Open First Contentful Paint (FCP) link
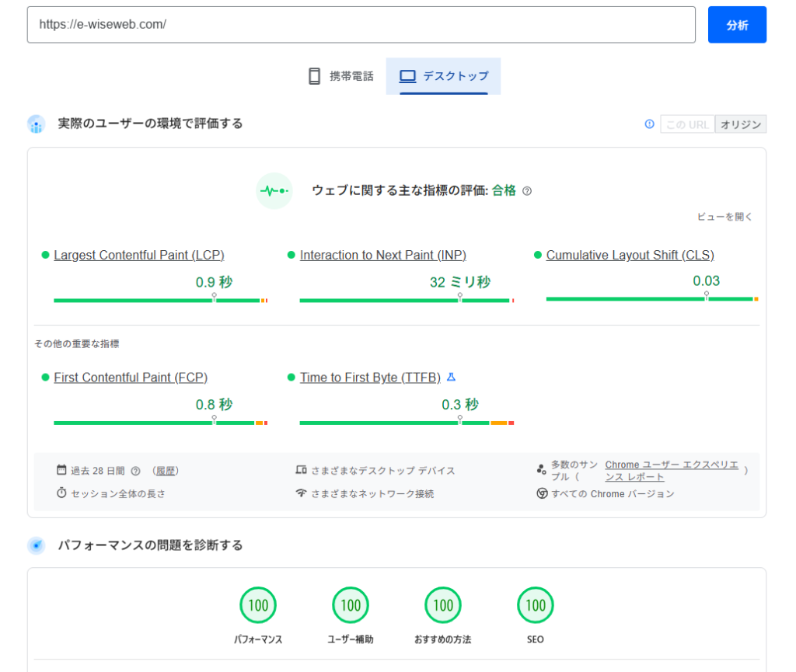This screenshot has width=796, height=672. [x=131, y=378]
